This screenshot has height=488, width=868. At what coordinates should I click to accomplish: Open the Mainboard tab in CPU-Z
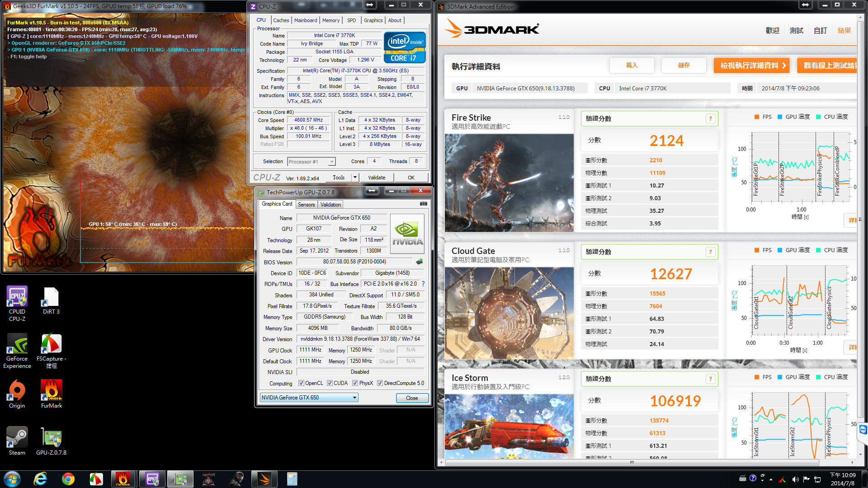pyautogui.click(x=306, y=20)
